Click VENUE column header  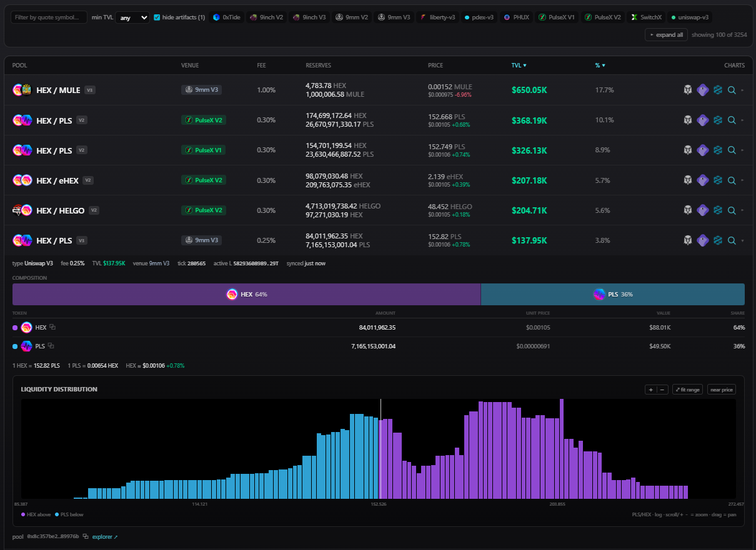point(190,65)
